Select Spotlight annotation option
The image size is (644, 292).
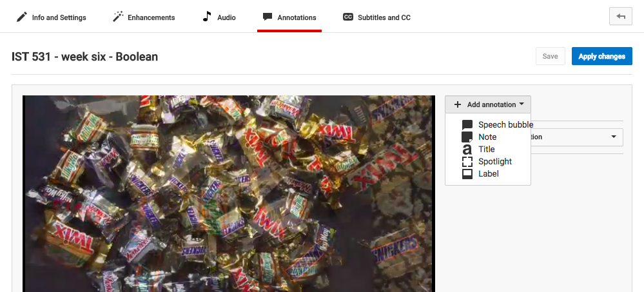(488, 162)
